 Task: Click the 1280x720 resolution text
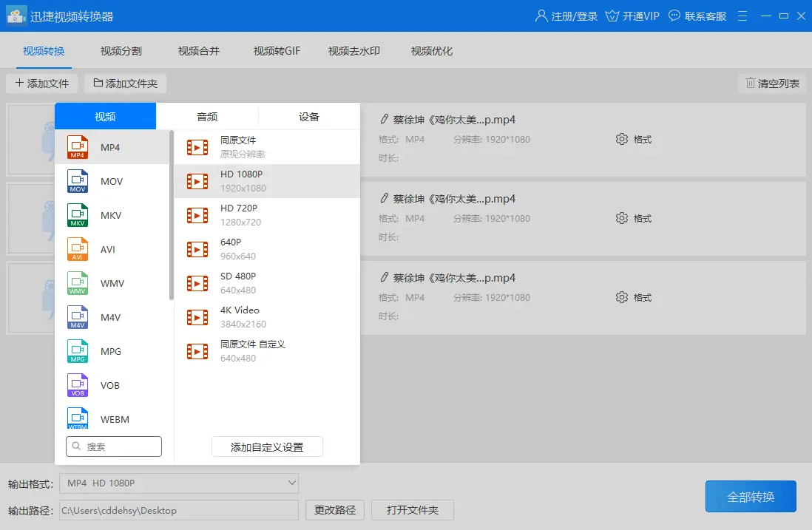241,222
